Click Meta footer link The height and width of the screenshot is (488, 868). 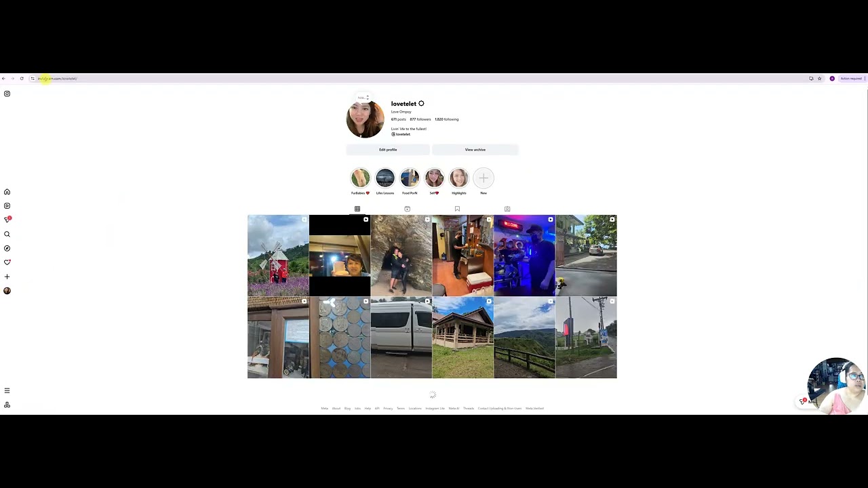(325, 409)
